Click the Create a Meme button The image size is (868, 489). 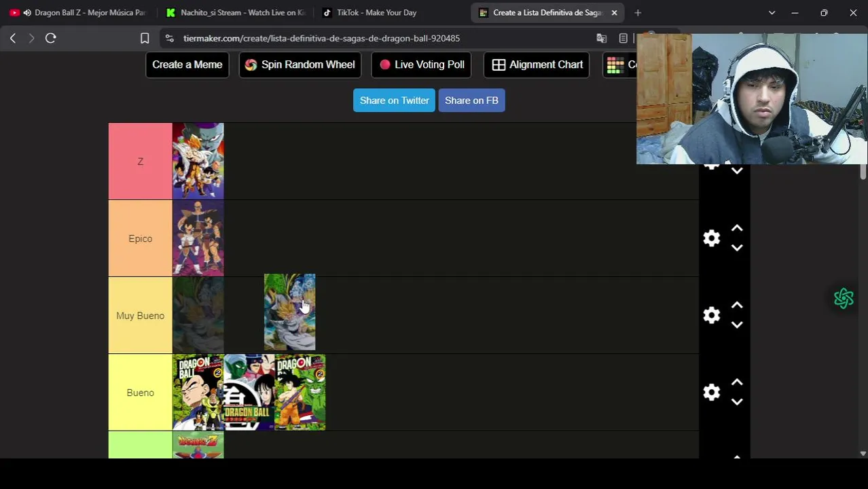point(187,65)
